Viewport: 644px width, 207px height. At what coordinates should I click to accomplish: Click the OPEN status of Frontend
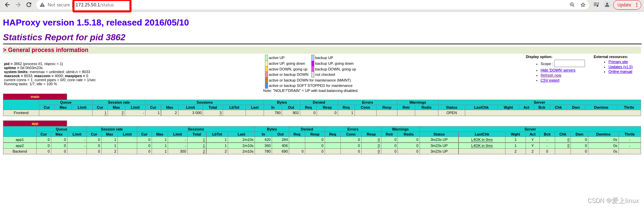451,113
